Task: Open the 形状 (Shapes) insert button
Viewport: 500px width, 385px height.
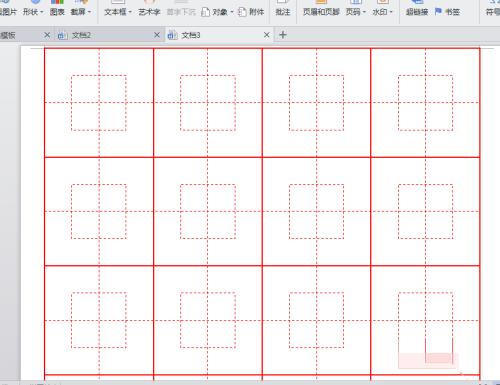Action: [x=30, y=12]
